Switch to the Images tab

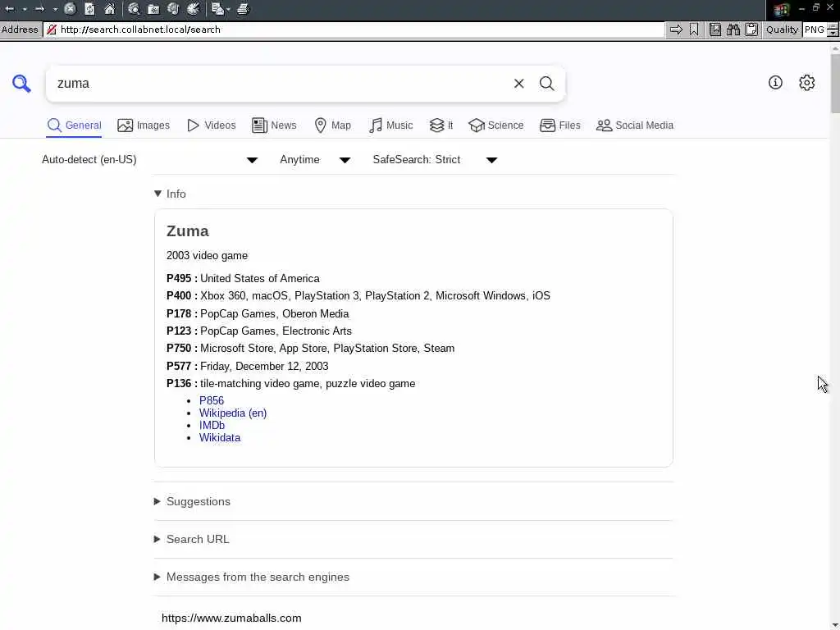pyautogui.click(x=144, y=126)
